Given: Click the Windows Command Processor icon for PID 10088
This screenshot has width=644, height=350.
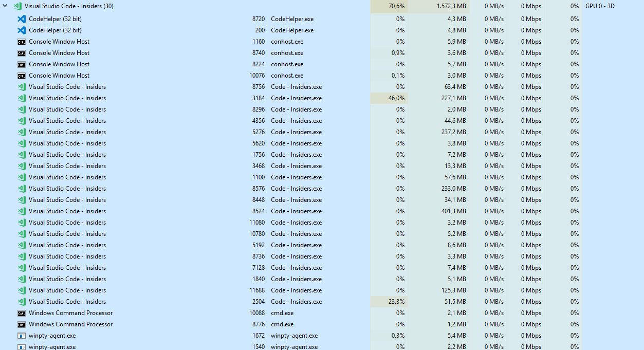Looking at the screenshot, I should click(22, 313).
